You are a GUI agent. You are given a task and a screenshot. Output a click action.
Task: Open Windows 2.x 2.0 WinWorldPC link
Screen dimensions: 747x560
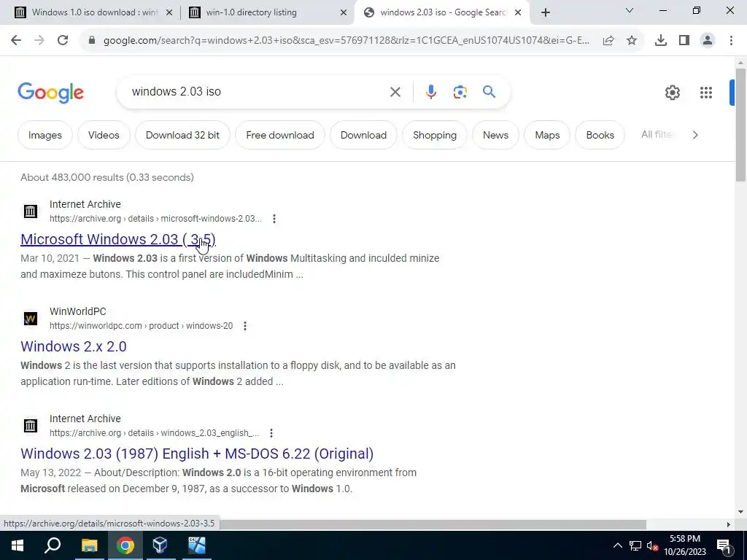tap(74, 346)
